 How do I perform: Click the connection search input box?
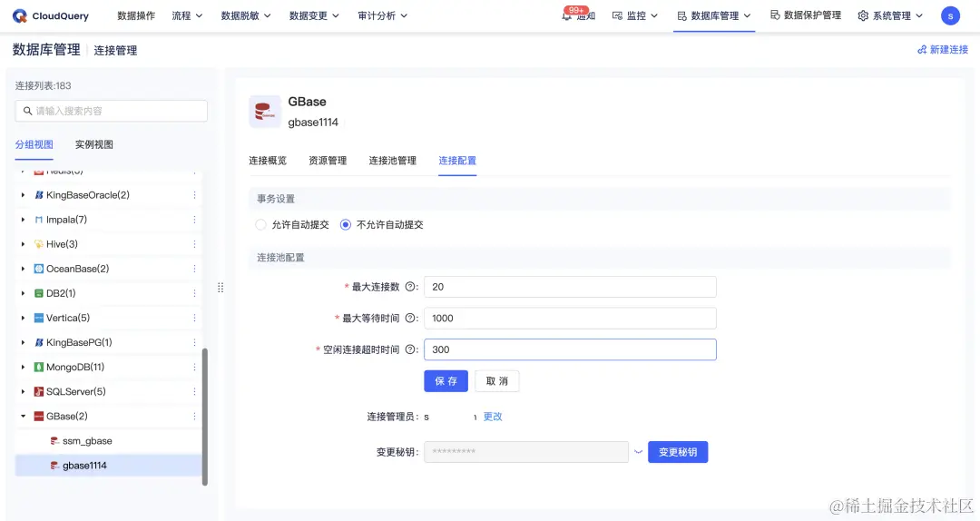[112, 111]
